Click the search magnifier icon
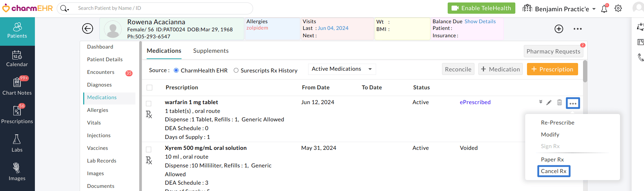644x191 pixels. [63, 8]
